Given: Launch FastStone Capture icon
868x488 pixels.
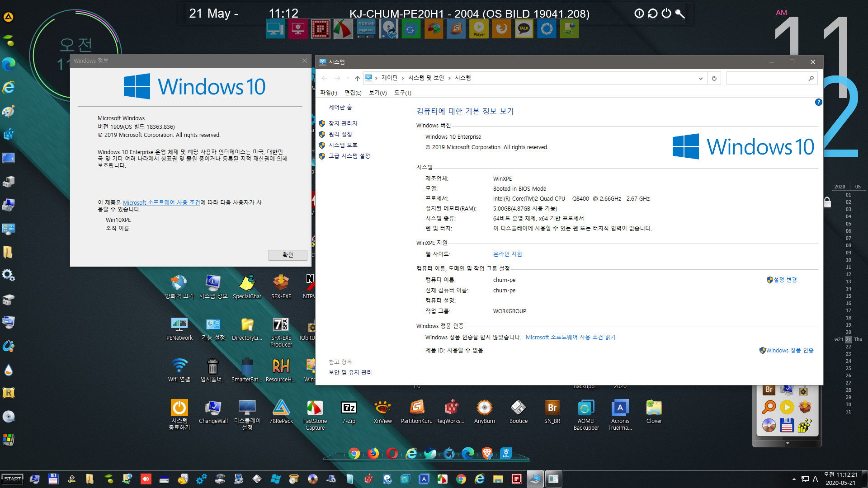Looking at the screenshot, I should [315, 415].
